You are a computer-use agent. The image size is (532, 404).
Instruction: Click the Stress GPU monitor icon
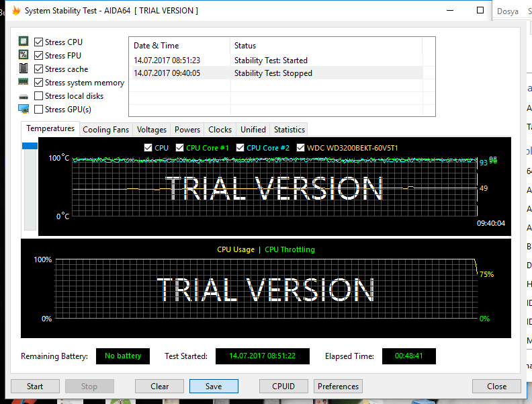24,109
